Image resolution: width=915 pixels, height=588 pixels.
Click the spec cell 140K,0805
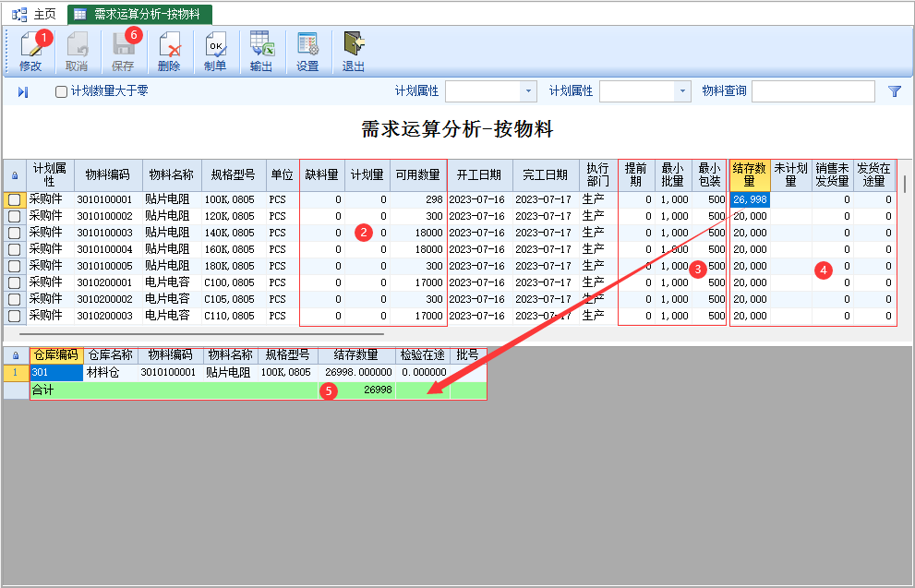point(234,233)
